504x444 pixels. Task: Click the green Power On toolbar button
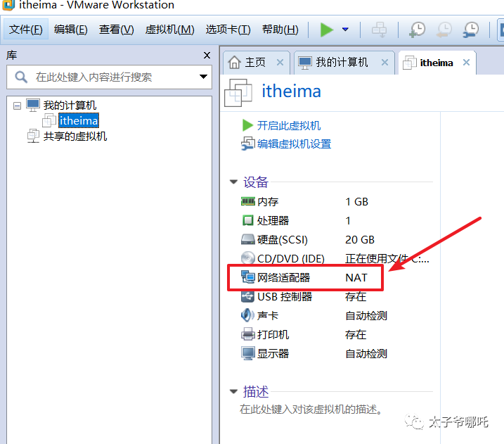point(327,30)
